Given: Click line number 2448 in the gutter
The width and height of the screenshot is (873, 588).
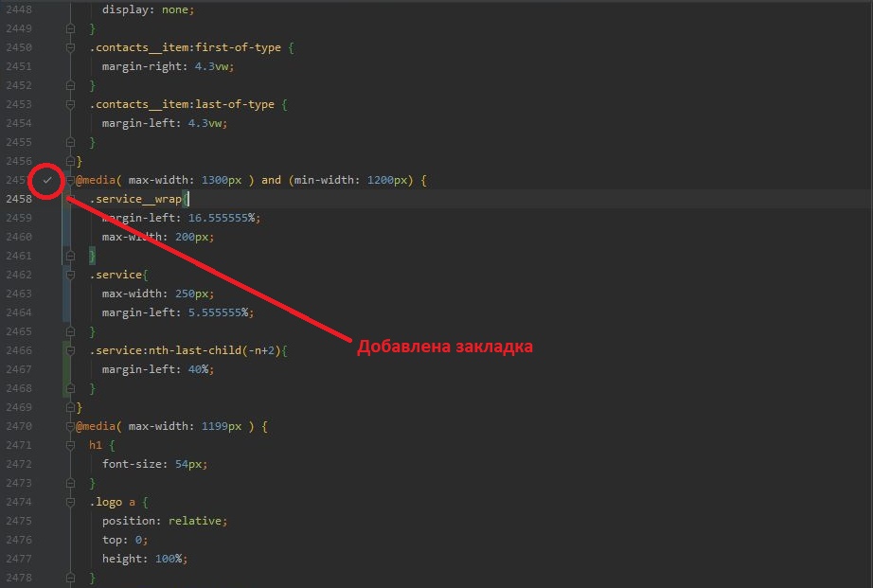Looking at the screenshot, I should pos(19,9).
